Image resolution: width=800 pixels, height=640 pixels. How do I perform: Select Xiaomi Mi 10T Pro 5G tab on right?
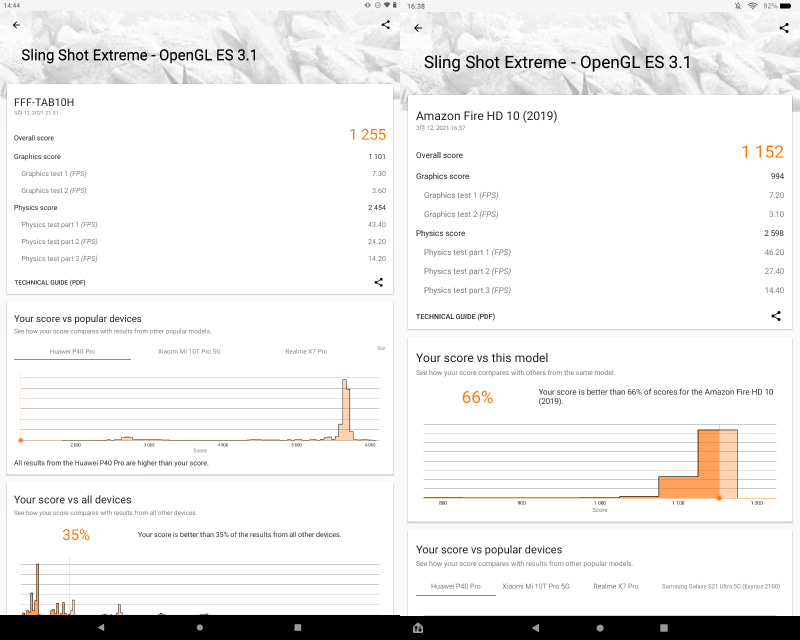click(x=536, y=586)
